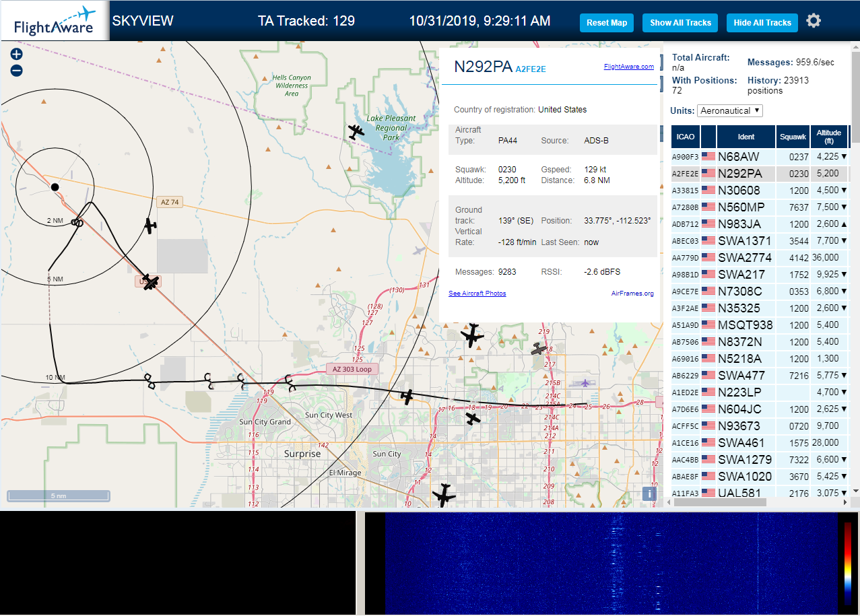
Task: Open settings with the gear icon
Action: click(x=814, y=21)
